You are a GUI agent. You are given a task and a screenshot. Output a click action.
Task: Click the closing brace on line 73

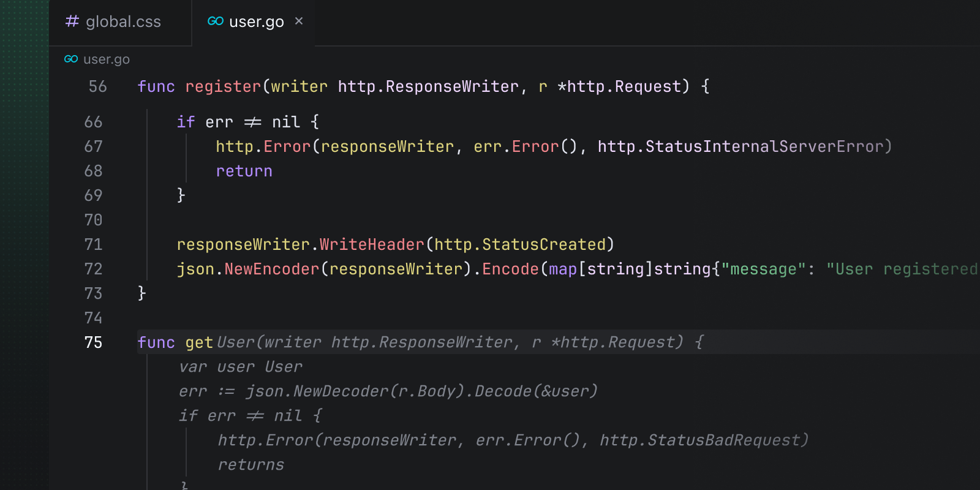coord(142,293)
